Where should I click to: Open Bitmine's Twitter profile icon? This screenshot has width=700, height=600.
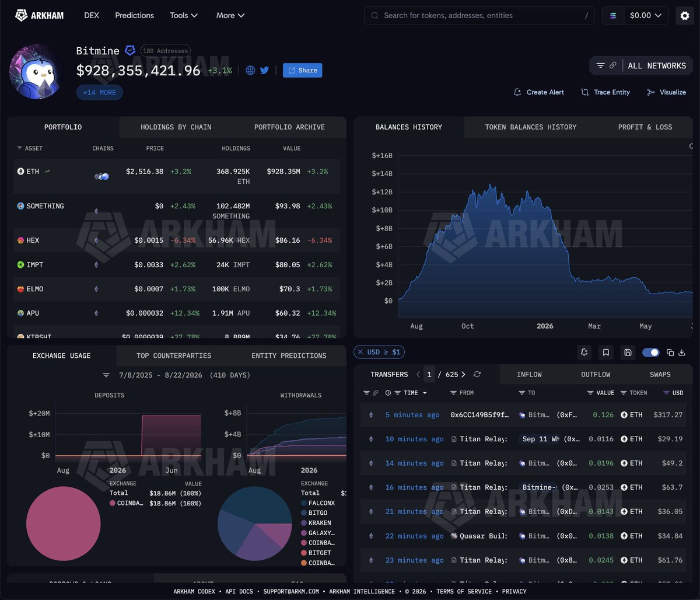(x=264, y=70)
